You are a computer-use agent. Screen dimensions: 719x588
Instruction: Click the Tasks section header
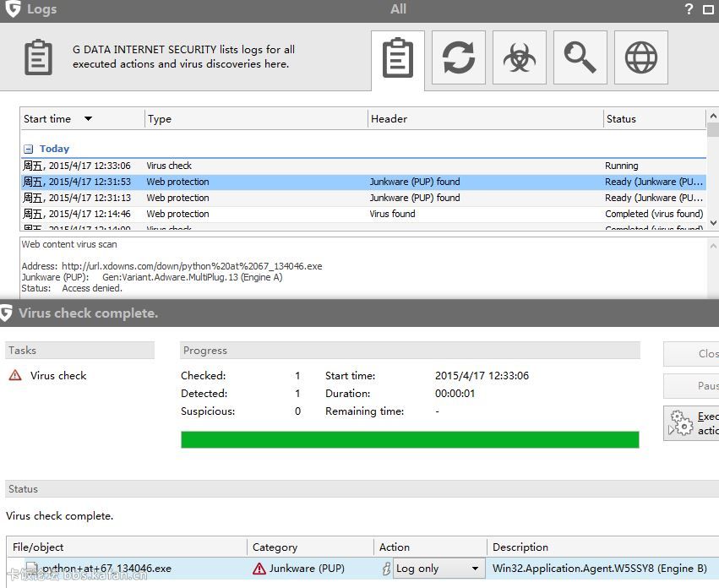[79, 351]
